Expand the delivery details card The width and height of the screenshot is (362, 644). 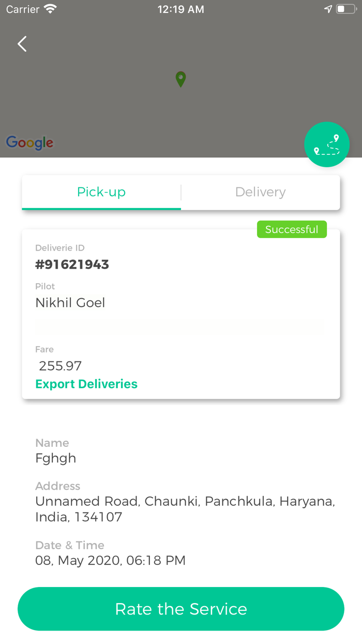click(180, 313)
